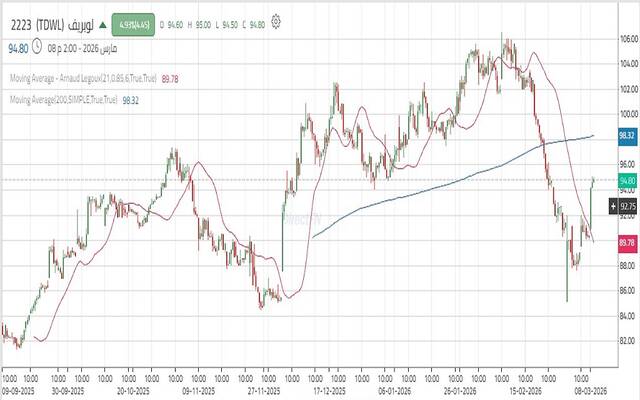Open chart settings gear icon
640x400 pixels.
[x=276, y=20]
